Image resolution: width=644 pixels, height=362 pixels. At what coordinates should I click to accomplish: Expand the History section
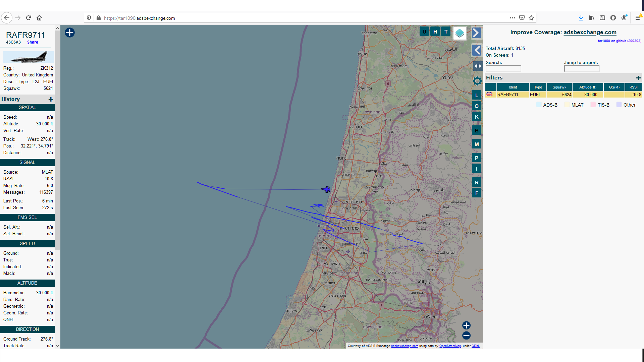(51, 99)
